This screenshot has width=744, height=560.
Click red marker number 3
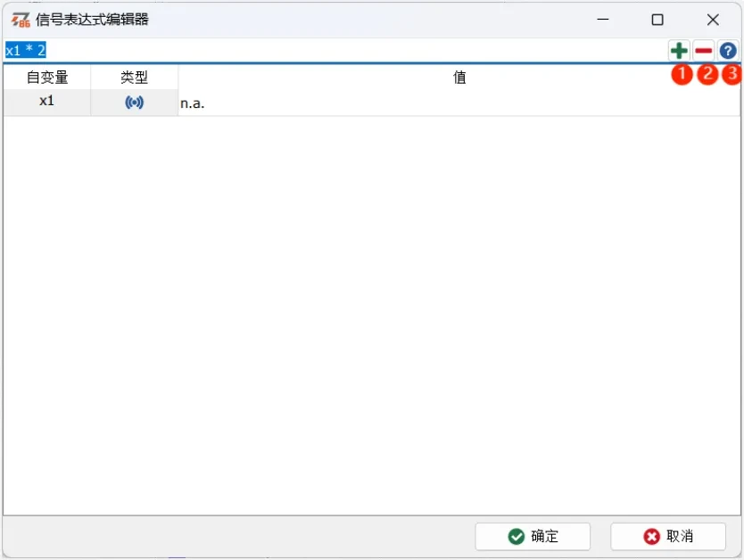[732, 75]
